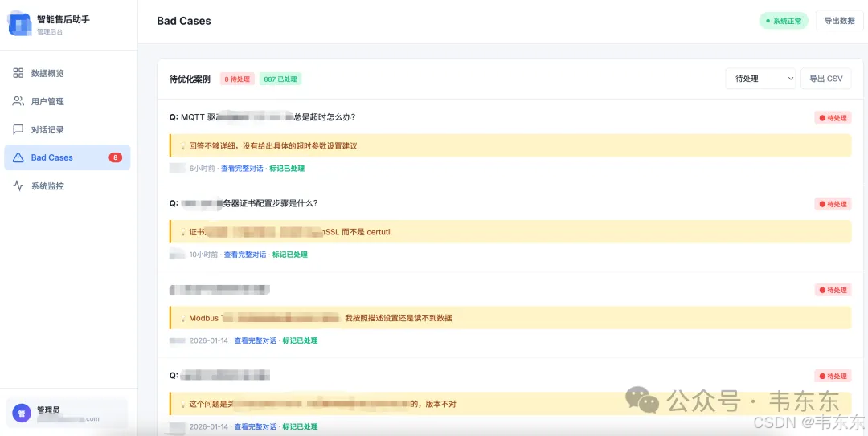Viewport: 868px width, 436px height.
Task: Click 标记已处理 for the 证书配置 case
Action: (289, 255)
